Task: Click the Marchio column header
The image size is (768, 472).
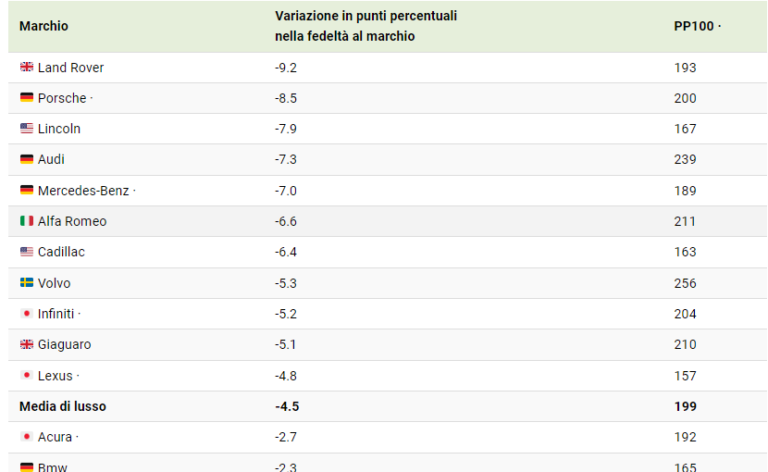Action: coord(44,26)
